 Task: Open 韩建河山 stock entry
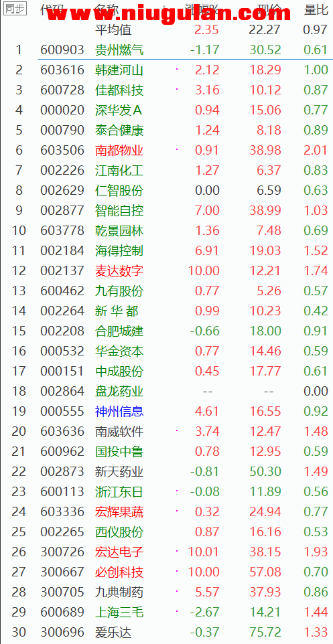[119, 70]
